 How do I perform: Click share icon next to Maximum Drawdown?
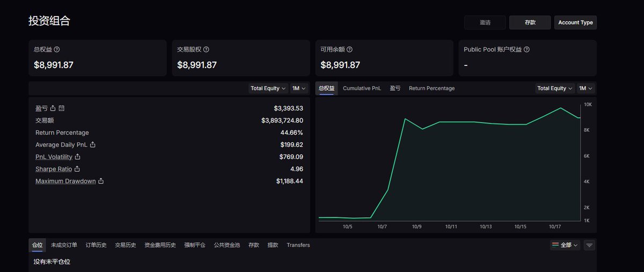tap(101, 181)
